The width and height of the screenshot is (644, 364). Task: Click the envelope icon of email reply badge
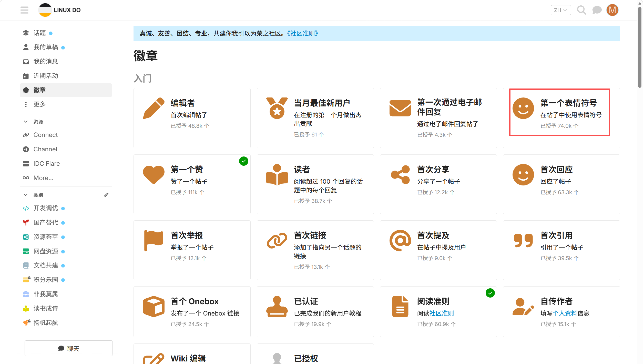(400, 108)
